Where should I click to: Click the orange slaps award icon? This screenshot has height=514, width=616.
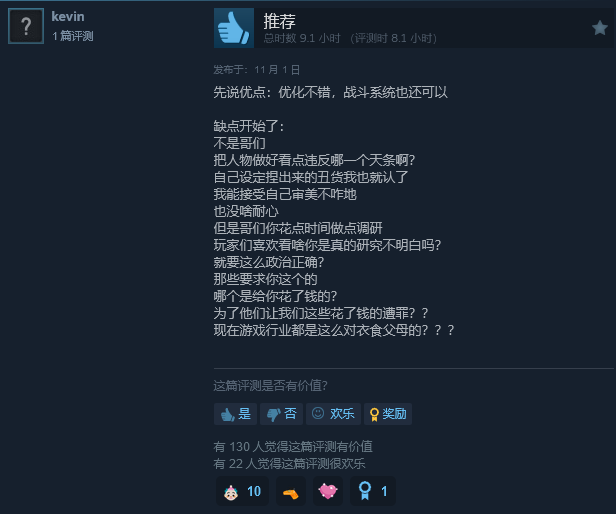click(291, 492)
